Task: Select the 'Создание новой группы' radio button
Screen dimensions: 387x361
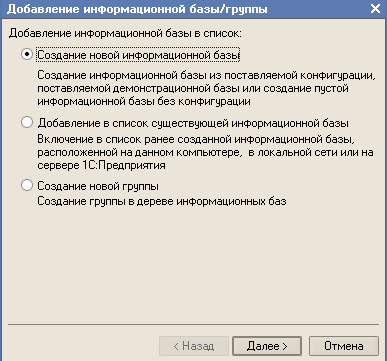Action: [27, 185]
